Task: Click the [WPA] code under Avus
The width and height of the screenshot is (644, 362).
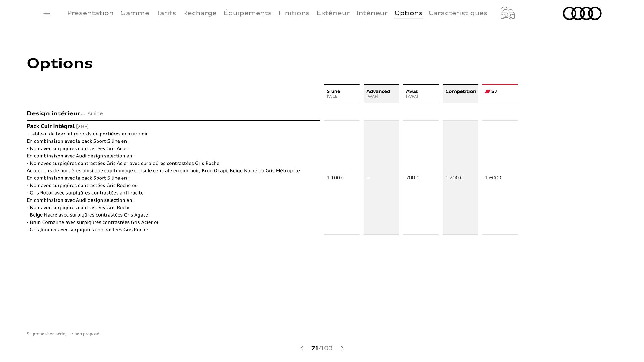Action: tap(412, 97)
